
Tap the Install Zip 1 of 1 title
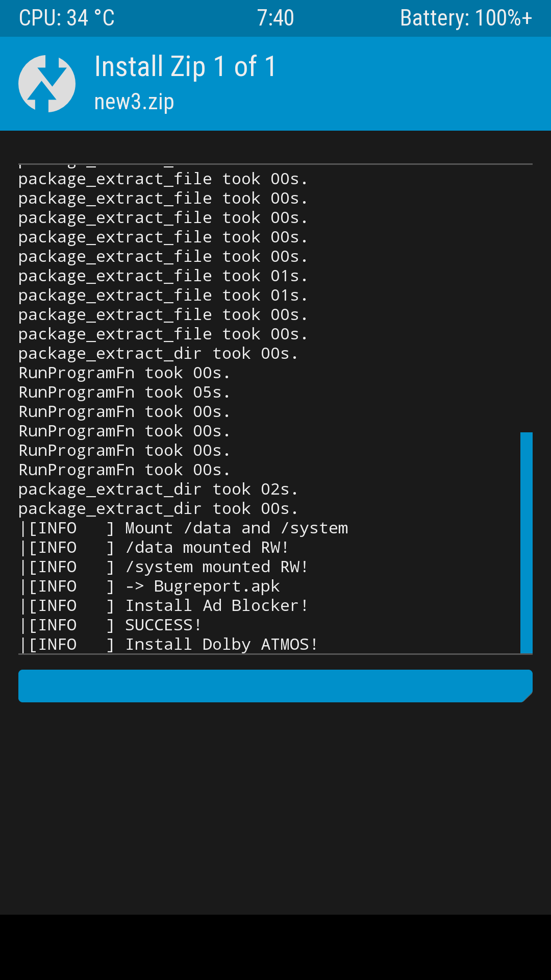(185, 67)
